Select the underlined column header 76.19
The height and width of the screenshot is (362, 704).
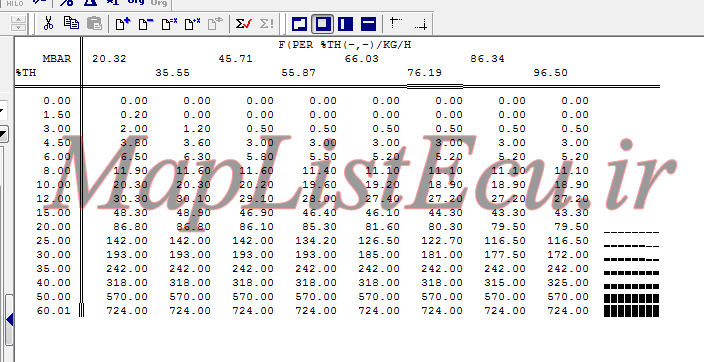coord(424,73)
